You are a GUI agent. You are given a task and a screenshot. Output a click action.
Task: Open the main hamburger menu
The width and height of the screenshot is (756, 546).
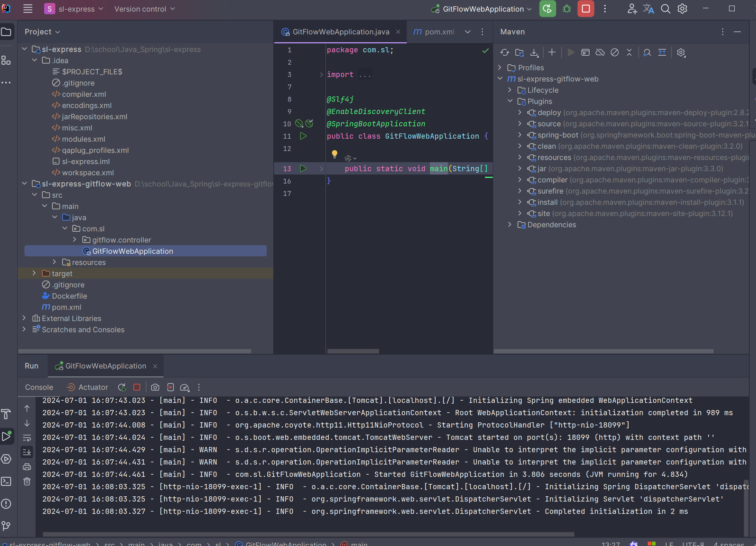(28, 9)
